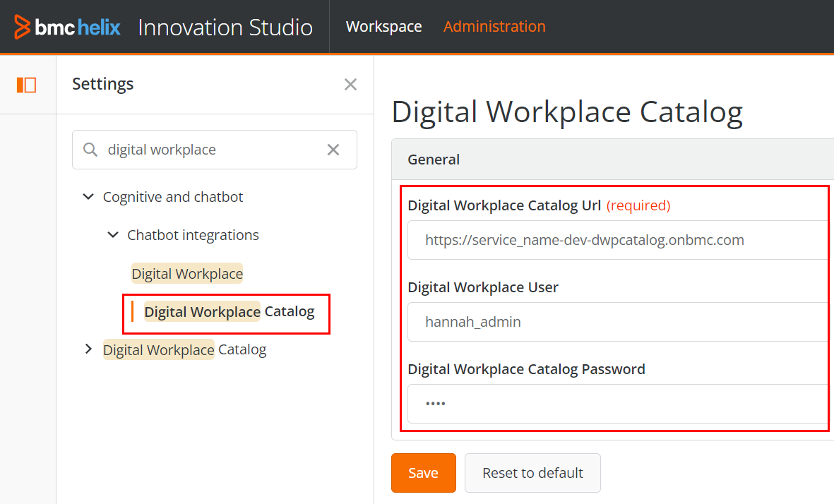Toggle the orange sidebar panel icon

[27, 85]
